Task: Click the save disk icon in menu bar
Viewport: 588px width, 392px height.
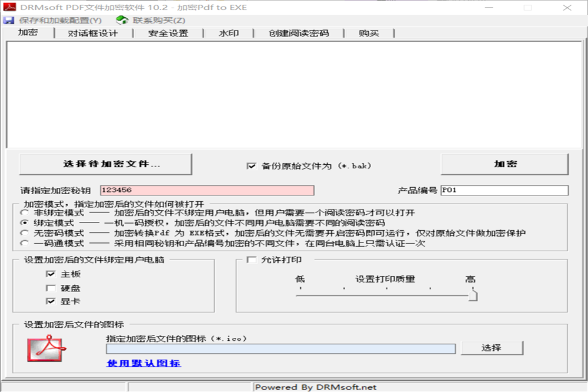Action: click(9, 21)
